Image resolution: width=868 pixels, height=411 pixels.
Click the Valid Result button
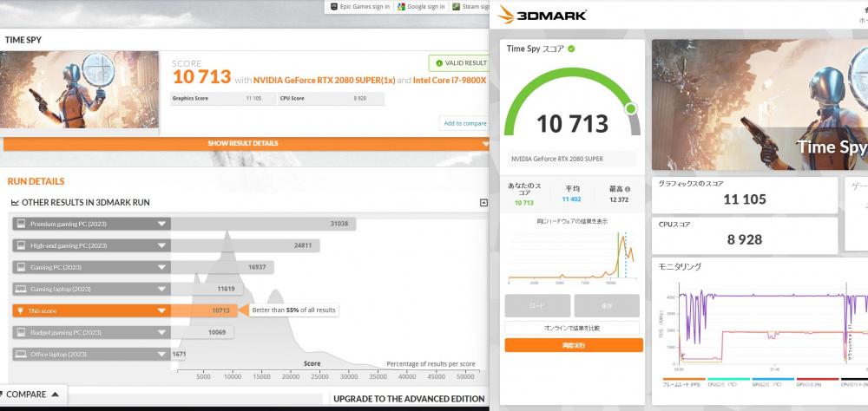coord(459,63)
